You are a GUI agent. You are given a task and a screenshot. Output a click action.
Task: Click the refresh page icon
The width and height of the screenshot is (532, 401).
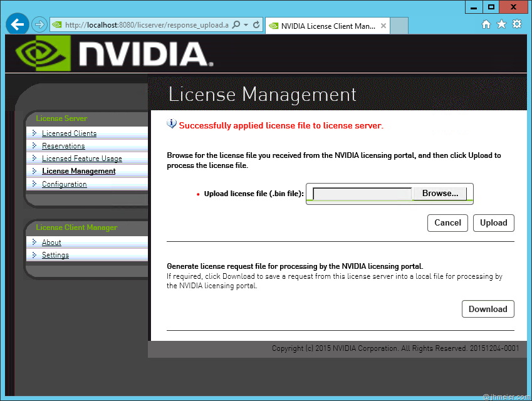point(256,25)
